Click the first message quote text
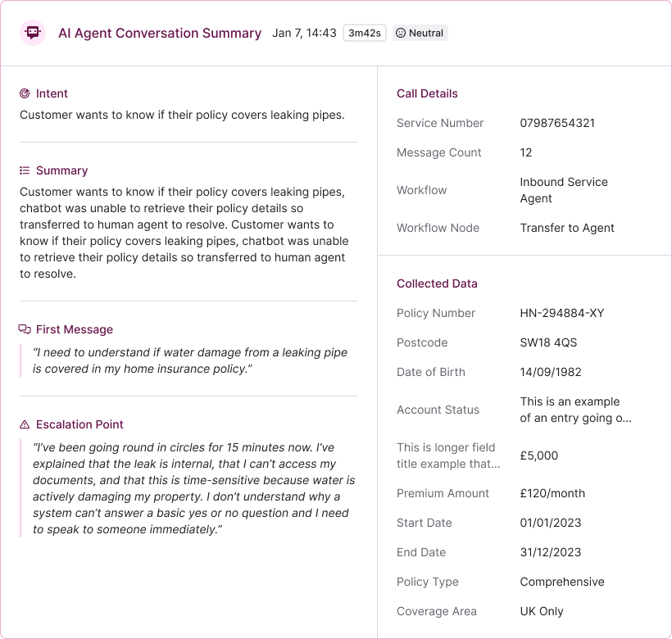 coord(190,360)
